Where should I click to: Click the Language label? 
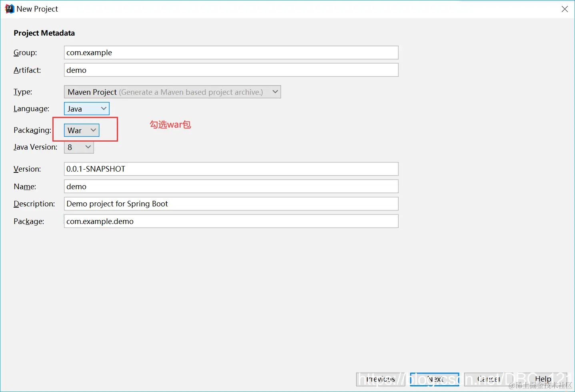click(32, 109)
